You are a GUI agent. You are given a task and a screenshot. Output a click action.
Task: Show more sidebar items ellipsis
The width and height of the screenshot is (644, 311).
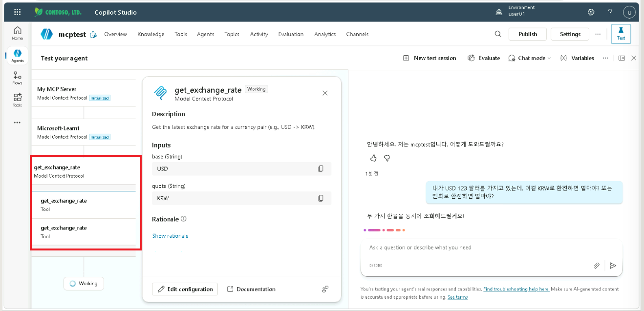tap(18, 123)
